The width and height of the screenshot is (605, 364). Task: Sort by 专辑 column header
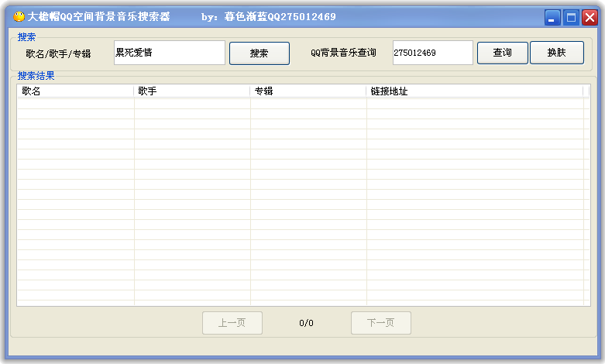tap(308, 91)
